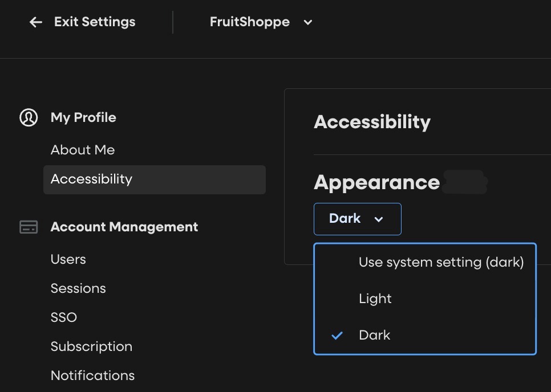Click the FruitShoppe workspace name
The image size is (551, 392).
(x=250, y=22)
